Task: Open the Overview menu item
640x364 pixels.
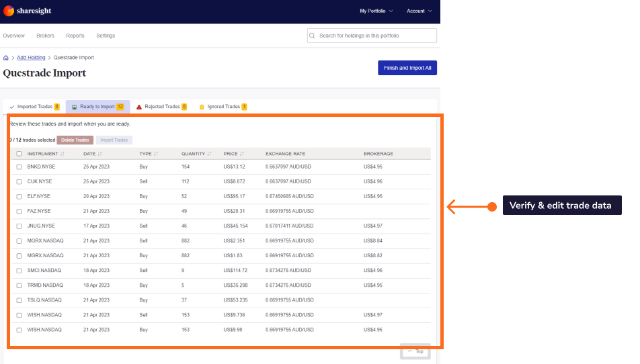Action: click(14, 36)
